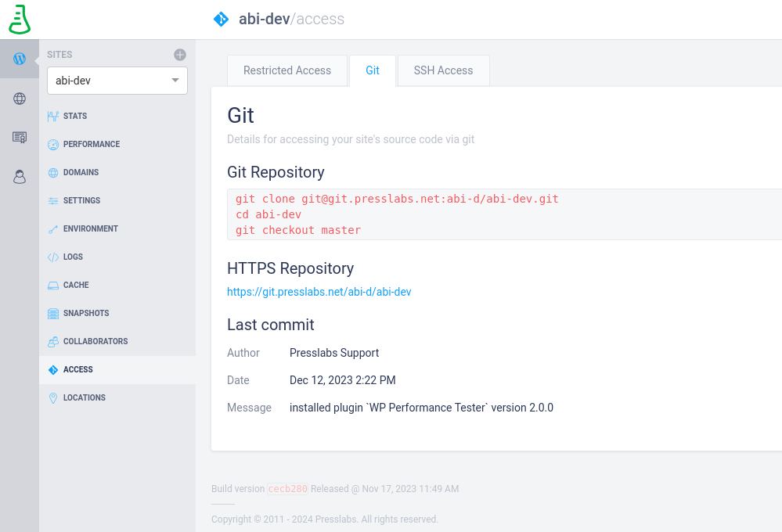
Task: Open the Presslabs flask logo home
Action: click(20, 20)
